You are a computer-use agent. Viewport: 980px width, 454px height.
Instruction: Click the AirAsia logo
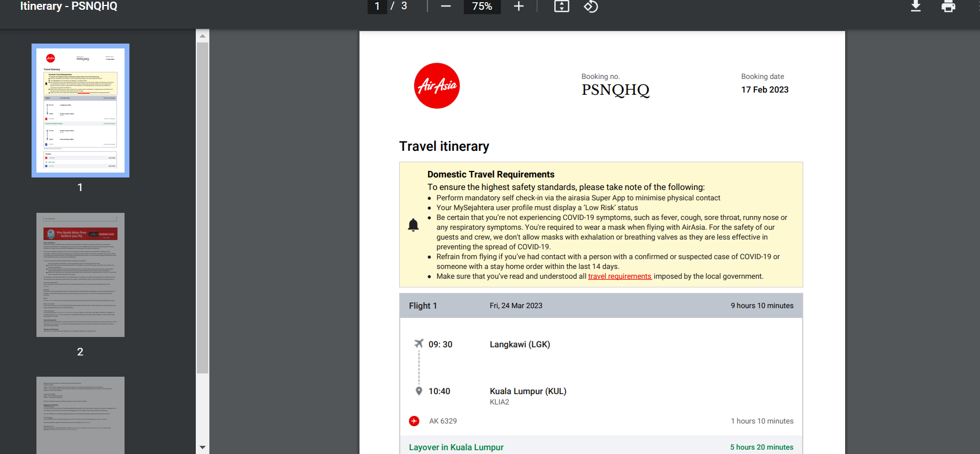[437, 85]
